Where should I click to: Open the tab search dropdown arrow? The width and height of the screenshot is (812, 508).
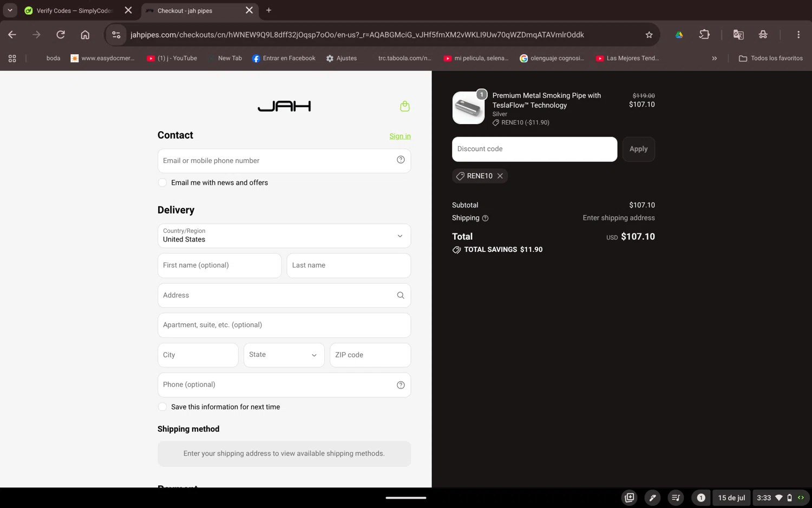pyautogui.click(x=10, y=10)
